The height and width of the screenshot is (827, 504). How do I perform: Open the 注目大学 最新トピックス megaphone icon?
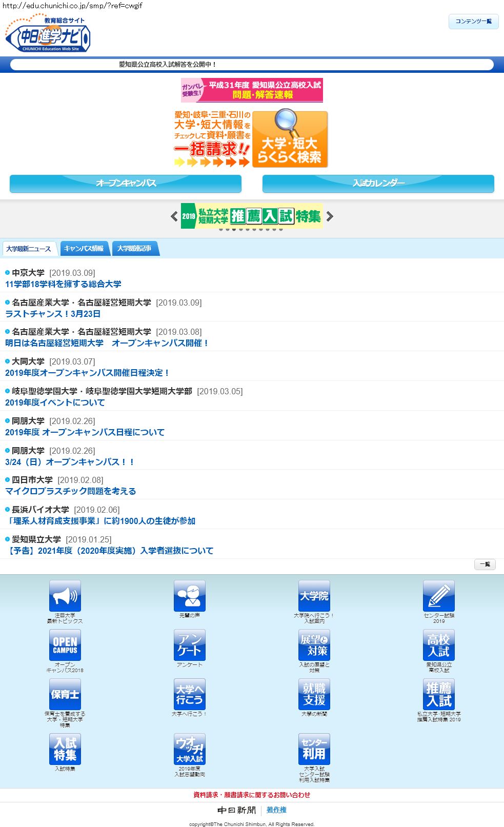[x=65, y=596]
